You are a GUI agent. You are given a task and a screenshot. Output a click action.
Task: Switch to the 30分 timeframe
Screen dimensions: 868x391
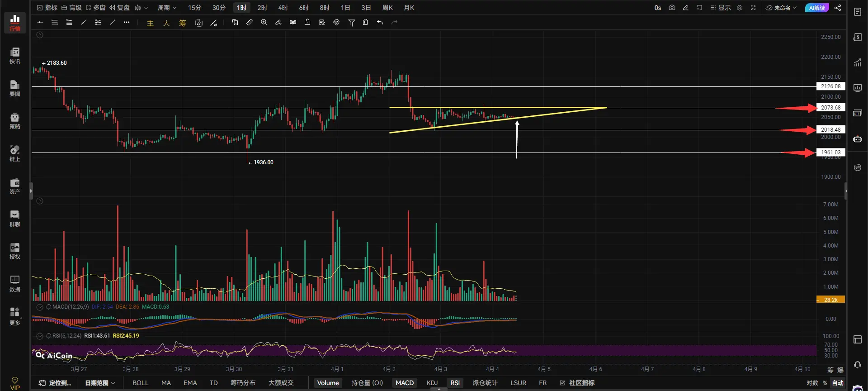pos(219,8)
